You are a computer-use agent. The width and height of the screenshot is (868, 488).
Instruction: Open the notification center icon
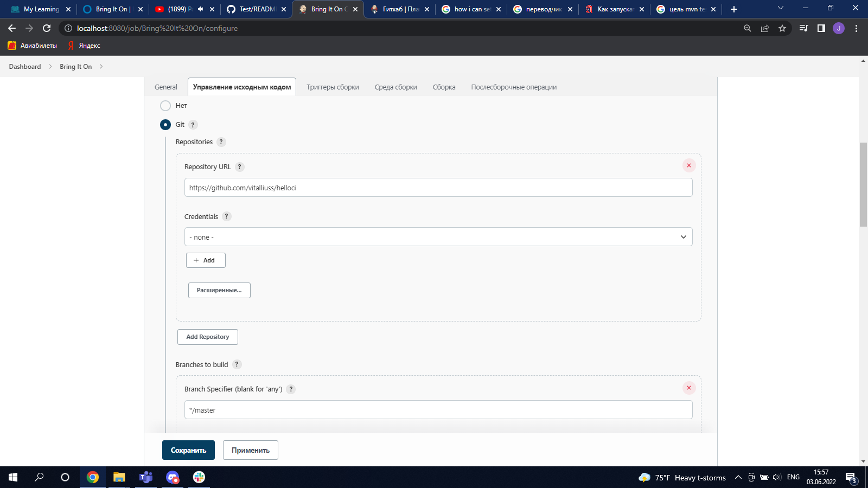pos(851,478)
